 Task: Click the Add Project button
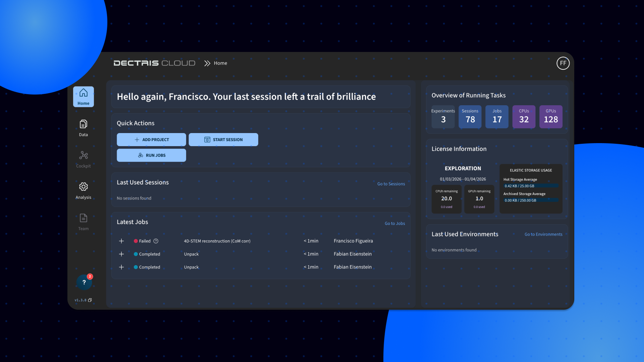pos(151,139)
